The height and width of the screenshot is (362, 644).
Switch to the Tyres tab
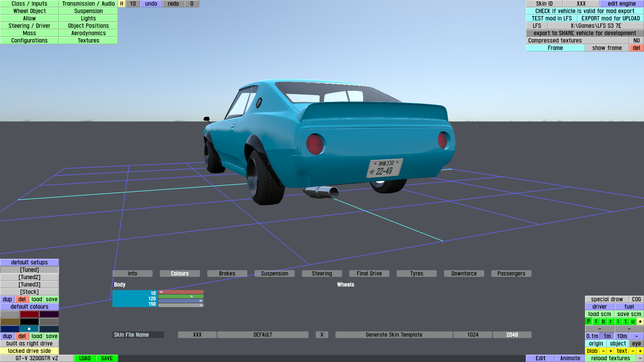click(x=417, y=274)
